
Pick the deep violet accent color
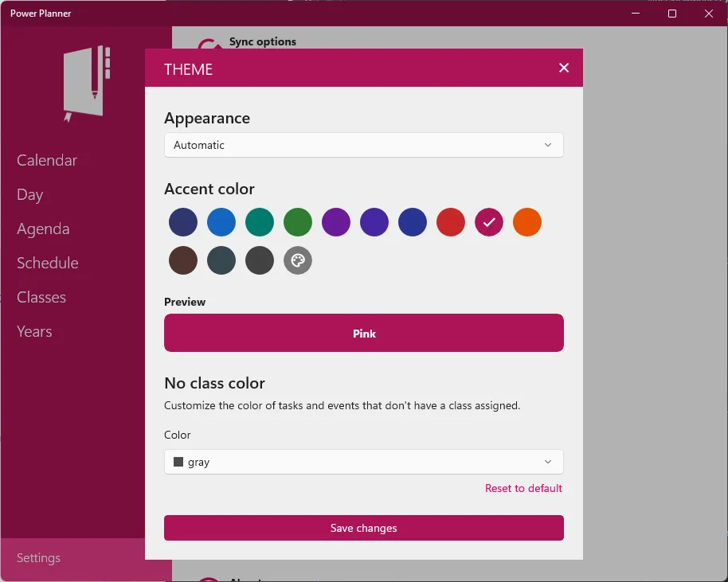374,222
